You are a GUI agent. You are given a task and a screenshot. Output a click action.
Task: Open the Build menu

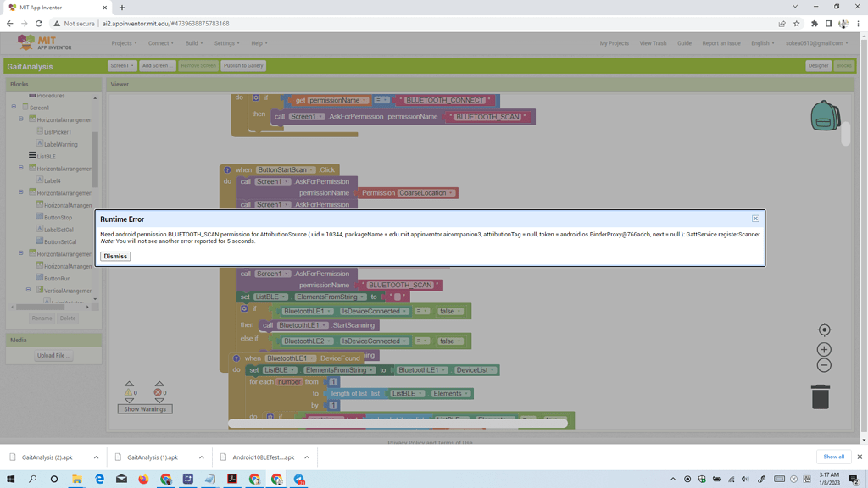point(194,43)
